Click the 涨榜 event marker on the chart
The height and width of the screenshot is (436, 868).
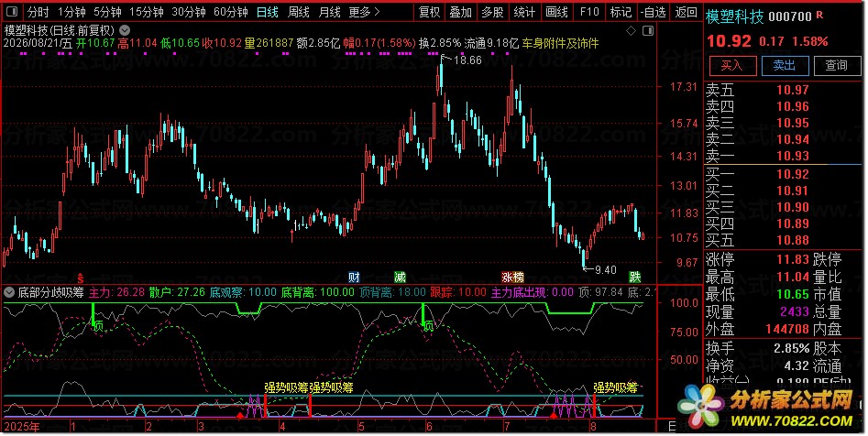pos(512,277)
